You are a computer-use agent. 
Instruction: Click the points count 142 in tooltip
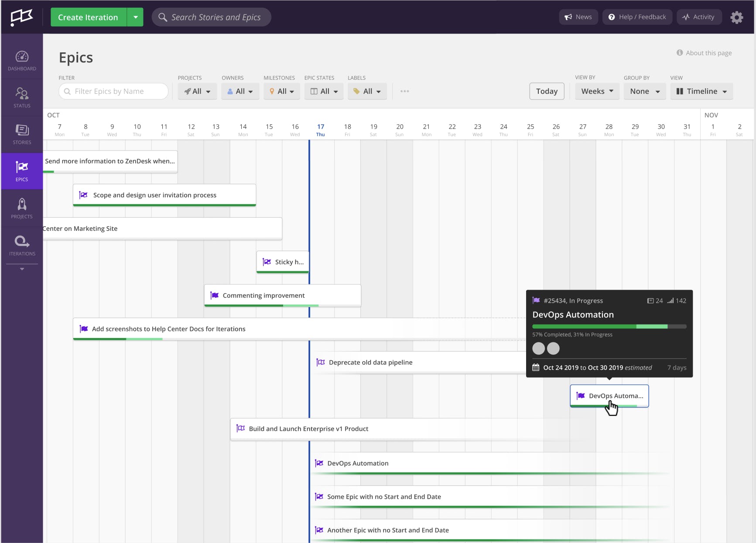click(677, 301)
